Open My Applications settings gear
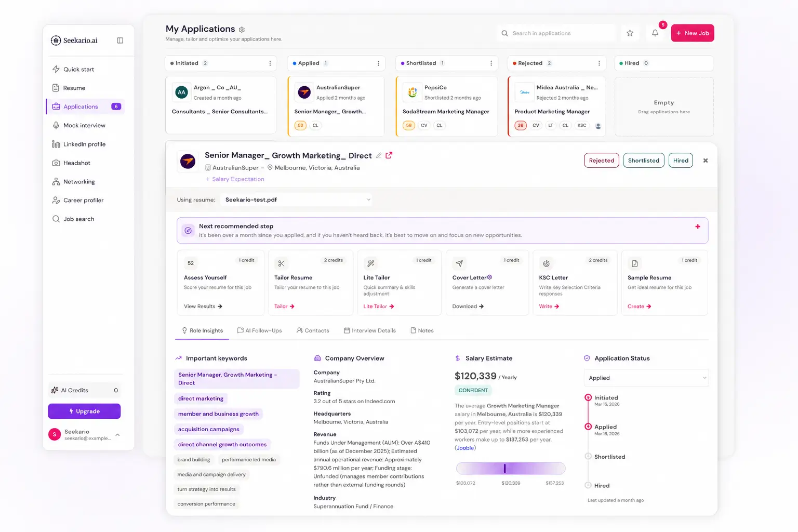Viewport: 798px width, 532px height. [x=242, y=30]
